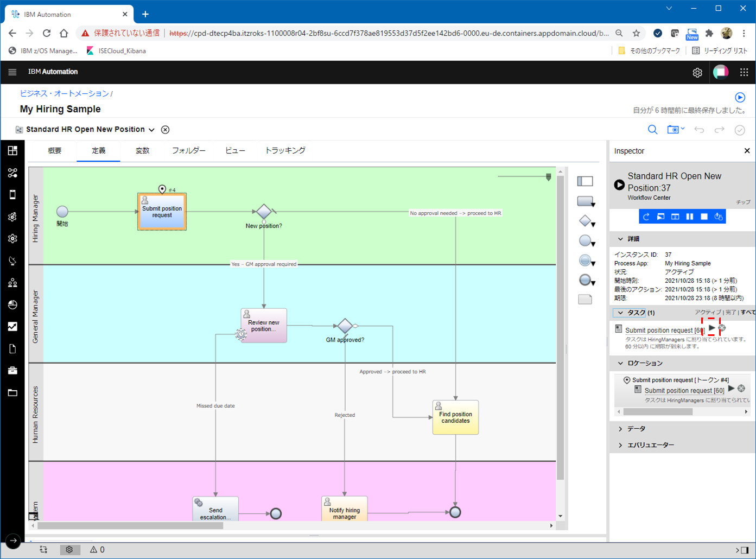Click the user avatar in the header
Viewport: 756px width, 559px height.
721,72
